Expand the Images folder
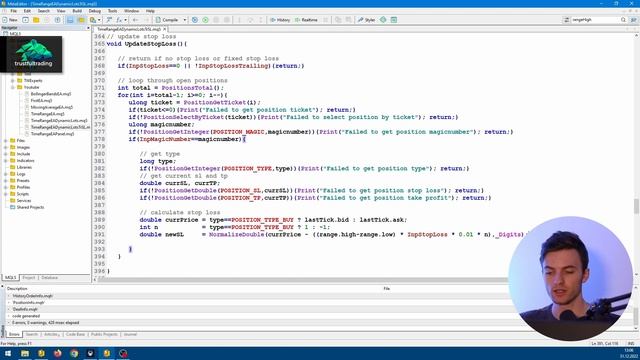This screenshot has height=360, width=640. pyautogui.click(x=6, y=147)
